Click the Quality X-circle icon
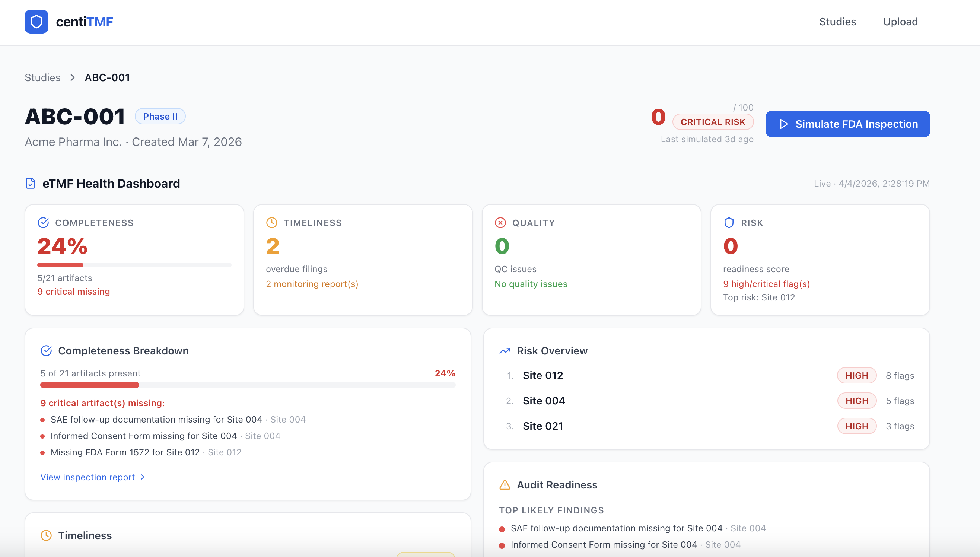Screen dimensions: 980x557 (500, 223)
